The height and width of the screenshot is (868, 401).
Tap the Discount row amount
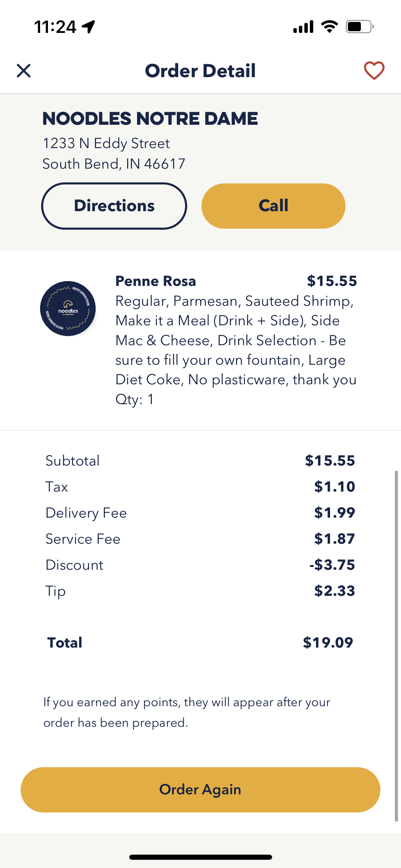click(332, 565)
